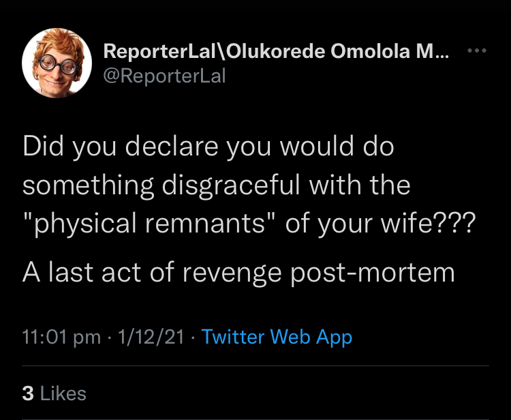The width and height of the screenshot is (511, 420).
Task: Open the Twitter Web App source link
Action: [277, 336]
